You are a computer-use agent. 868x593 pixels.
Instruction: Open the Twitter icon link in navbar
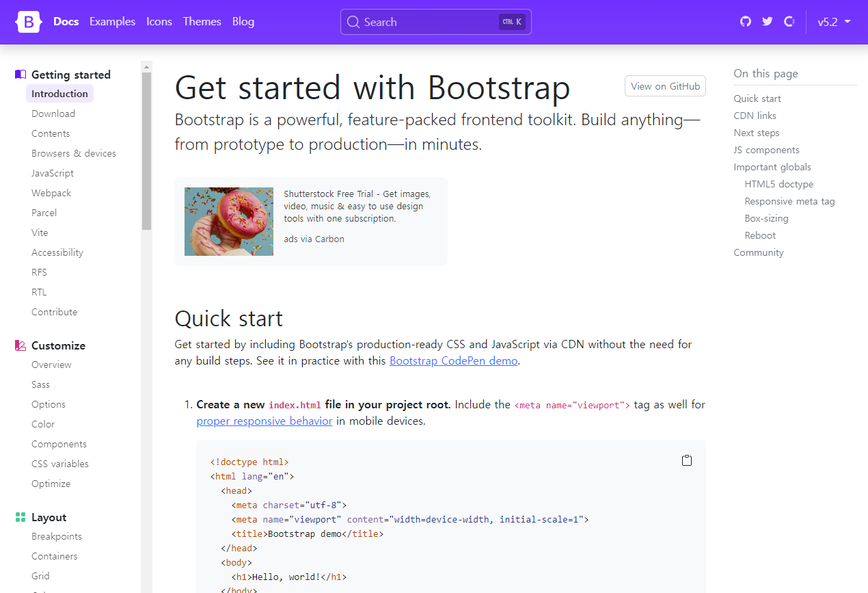tap(768, 22)
